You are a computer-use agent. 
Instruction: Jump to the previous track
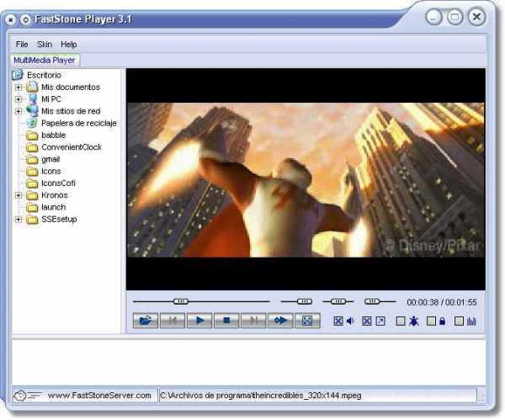coord(173,321)
